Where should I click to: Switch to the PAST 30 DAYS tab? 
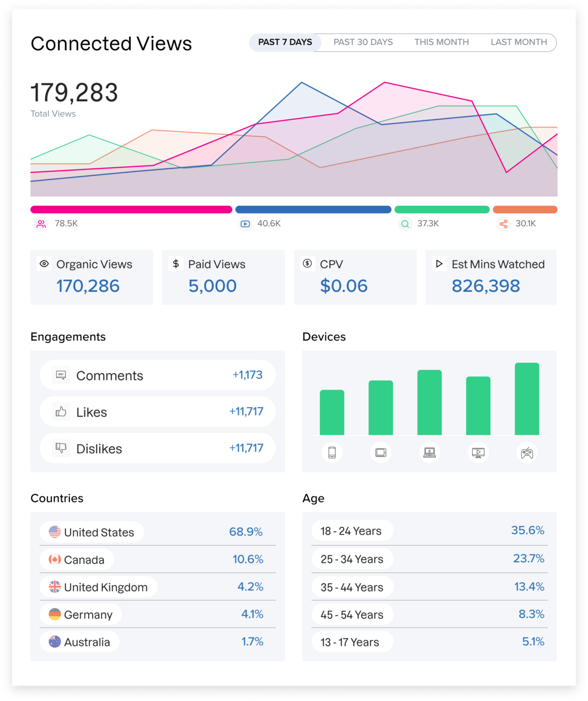tap(363, 42)
